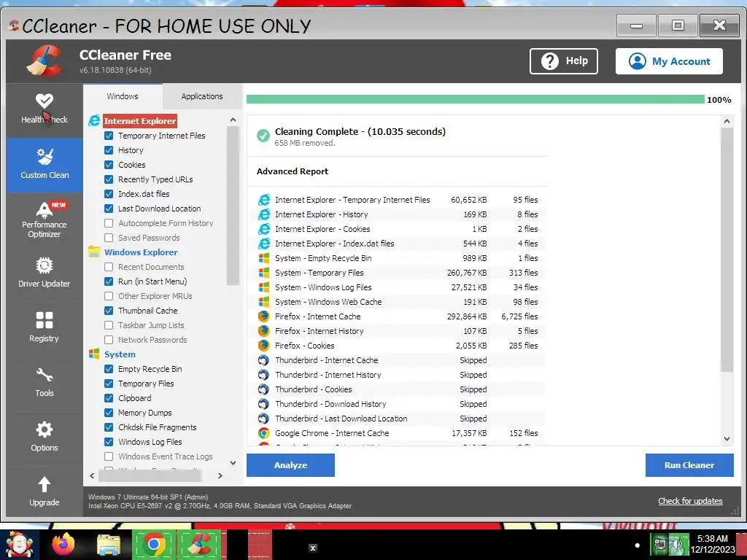The width and height of the screenshot is (747, 560).
Task: Click the options tree horizontal scrollbar thumb
Action: [x=150, y=475]
